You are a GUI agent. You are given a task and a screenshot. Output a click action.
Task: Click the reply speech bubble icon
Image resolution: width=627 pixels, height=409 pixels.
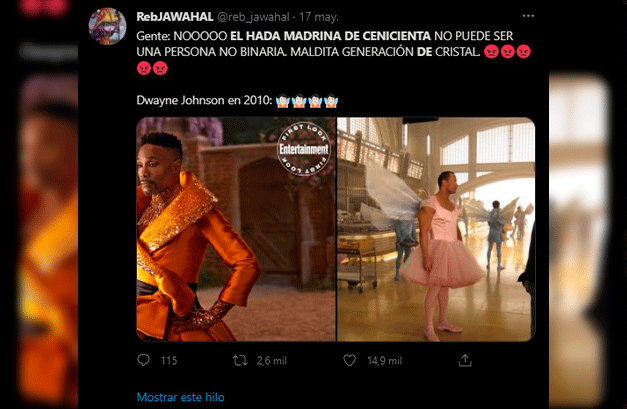(x=143, y=360)
